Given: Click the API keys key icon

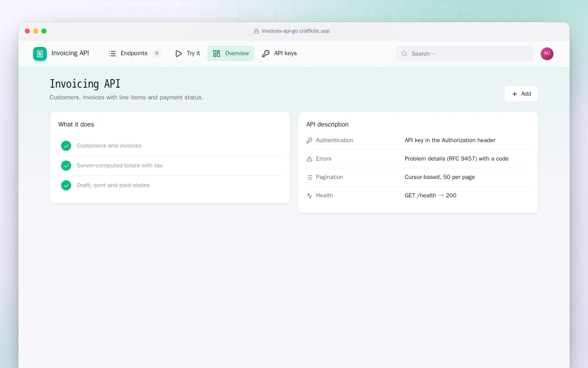Looking at the screenshot, I should click(x=266, y=53).
